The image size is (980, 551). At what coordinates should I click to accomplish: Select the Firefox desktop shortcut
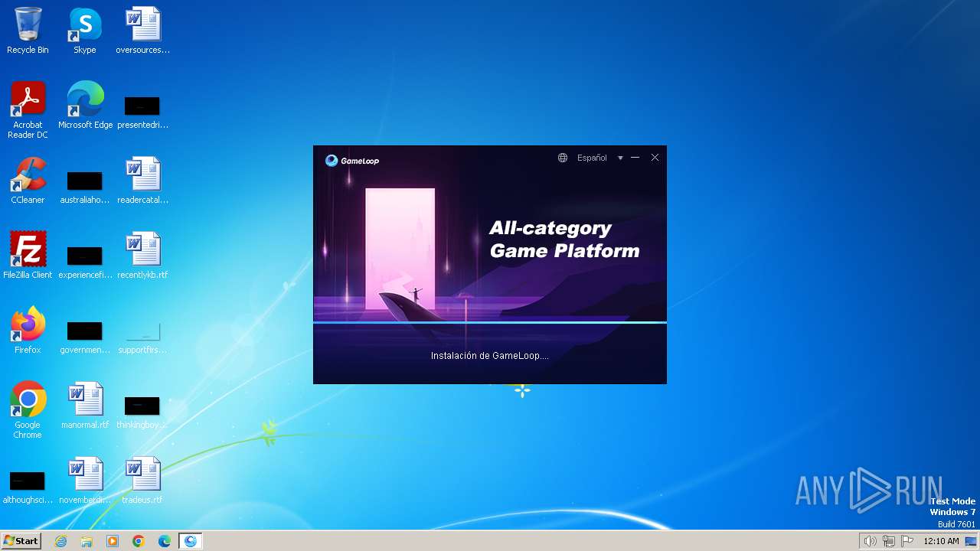coord(28,331)
